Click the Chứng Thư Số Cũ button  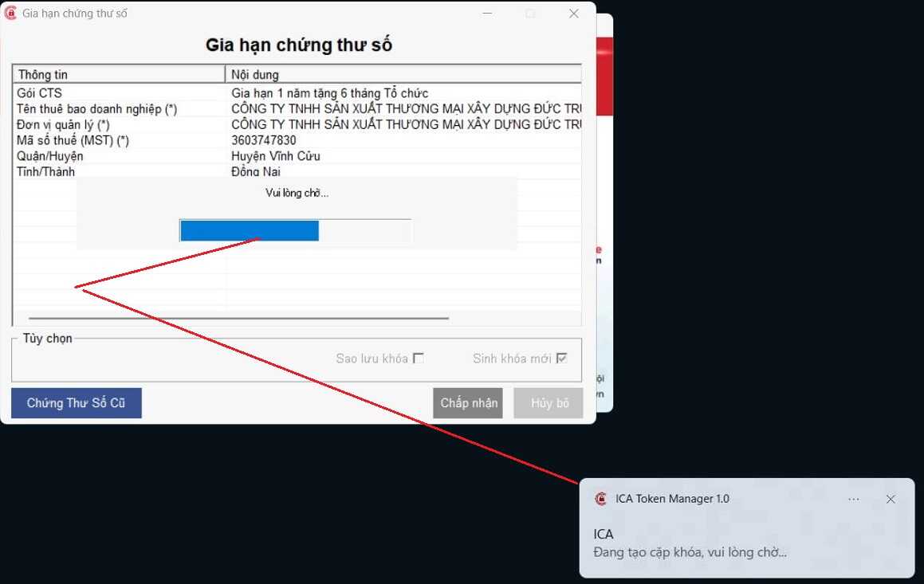coord(76,402)
